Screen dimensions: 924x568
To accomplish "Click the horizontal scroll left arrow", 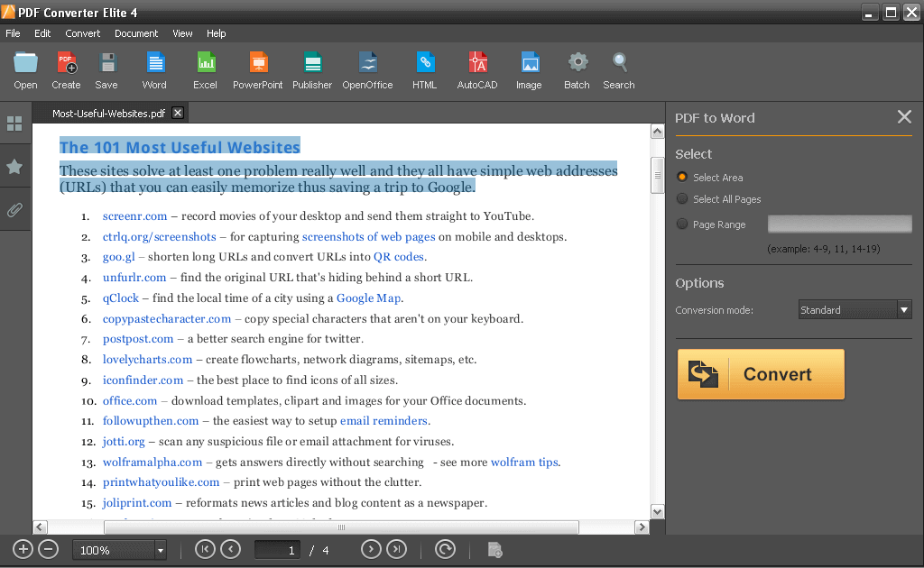I will click(40, 527).
